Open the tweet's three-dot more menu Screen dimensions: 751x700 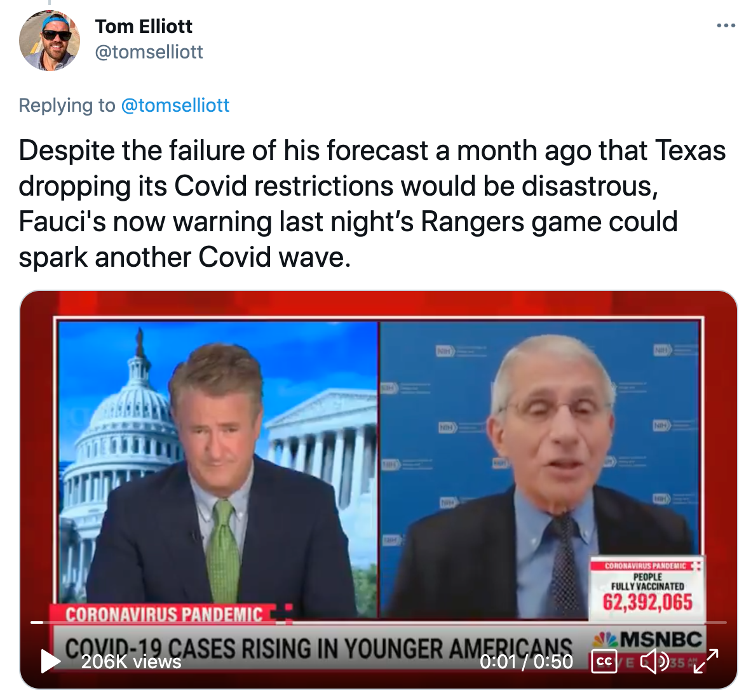(726, 25)
